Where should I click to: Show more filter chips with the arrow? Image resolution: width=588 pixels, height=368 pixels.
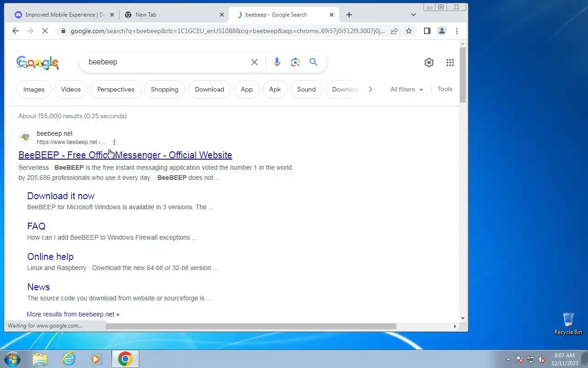coord(370,89)
